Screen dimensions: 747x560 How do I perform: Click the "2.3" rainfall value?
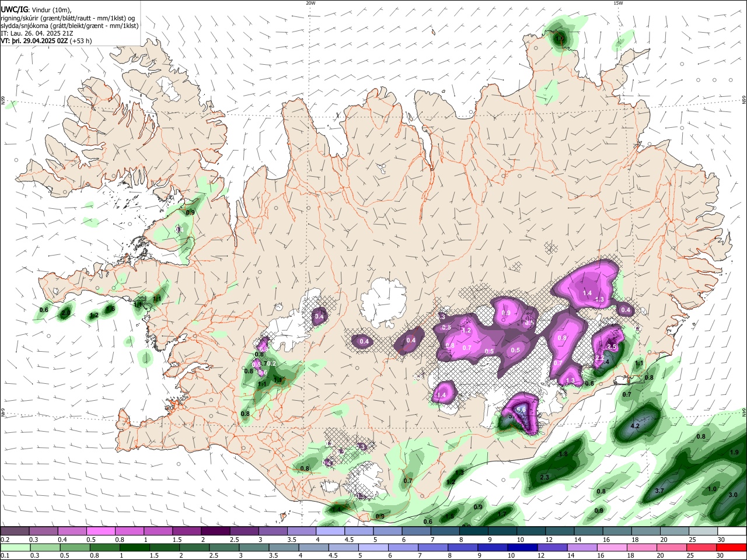(x=544, y=477)
